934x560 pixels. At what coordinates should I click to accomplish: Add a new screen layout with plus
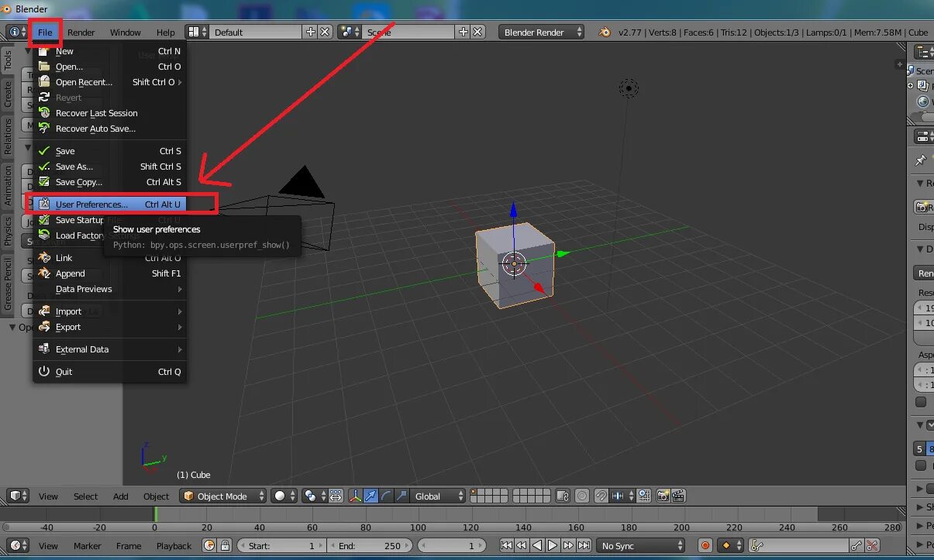pyautogui.click(x=311, y=32)
